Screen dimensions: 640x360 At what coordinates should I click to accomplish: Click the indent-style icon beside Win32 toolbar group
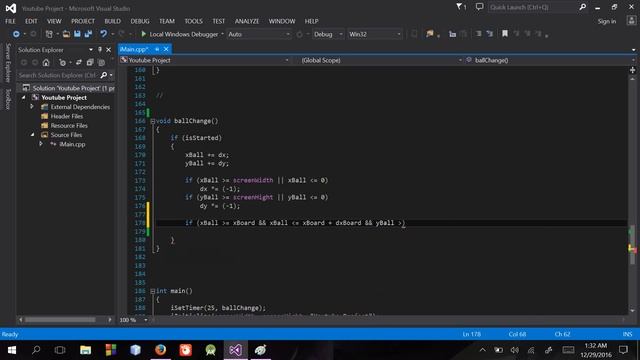452,34
